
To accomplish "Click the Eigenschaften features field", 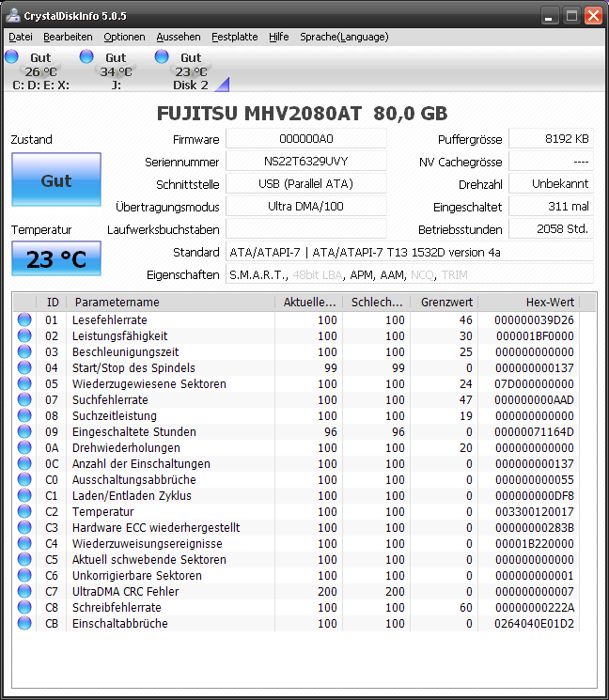I will pyautogui.click(x=410, y=274).
